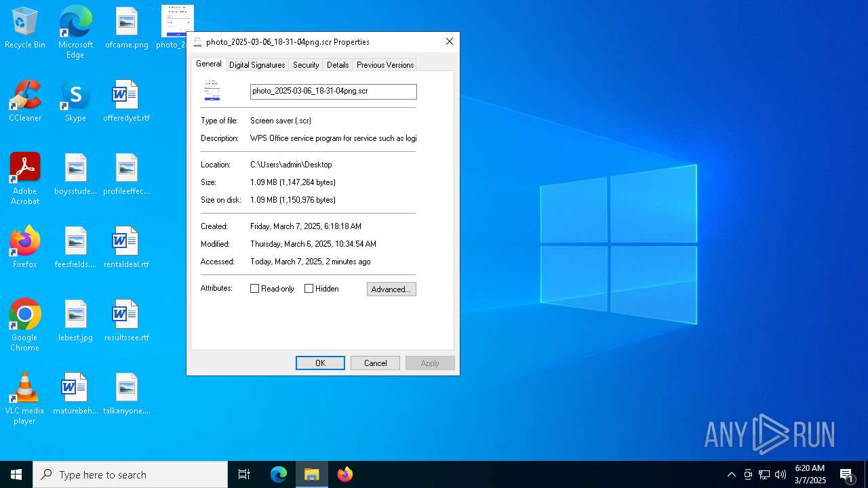Select the offeredyet.rtf document icon
The height and width of the screenshot is (488, 868).
click(126, 101)
